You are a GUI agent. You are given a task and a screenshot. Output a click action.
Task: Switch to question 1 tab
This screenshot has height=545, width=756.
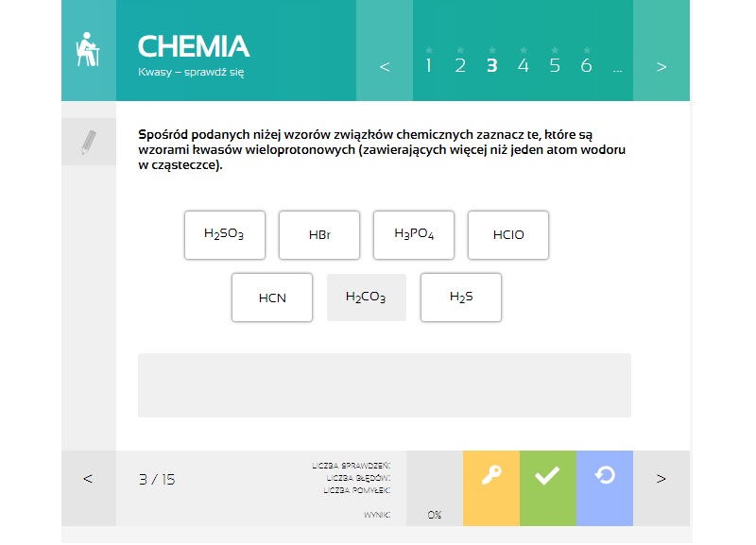click(428, 65)
